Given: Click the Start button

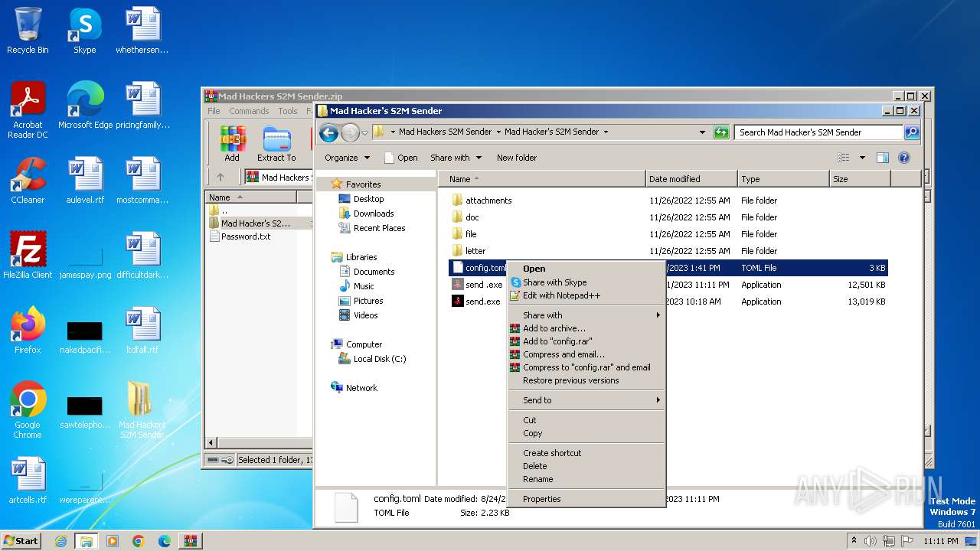Looking at the screenshot, I should pyautogui.click(x=21, y=541).
